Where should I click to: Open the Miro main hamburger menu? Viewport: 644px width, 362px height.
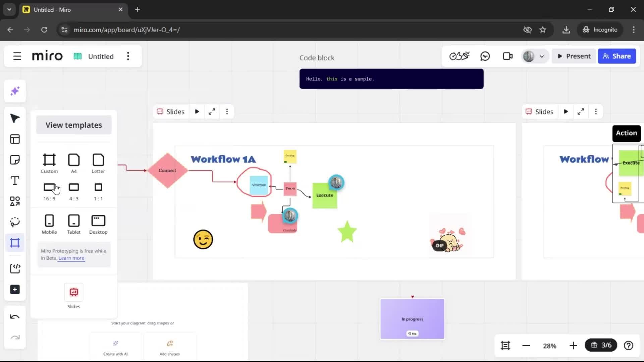tap(17, 56)
